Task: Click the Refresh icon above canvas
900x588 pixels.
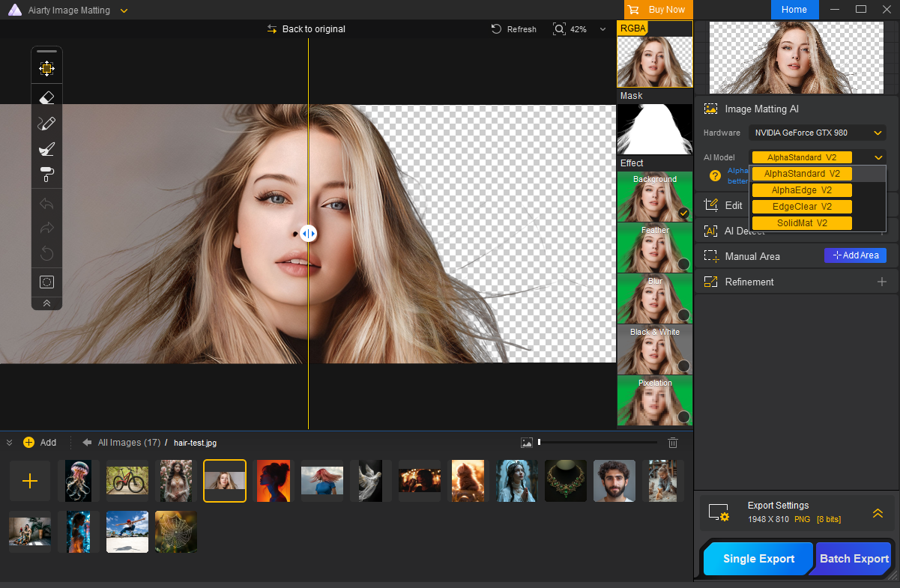Action: [496, 29]
